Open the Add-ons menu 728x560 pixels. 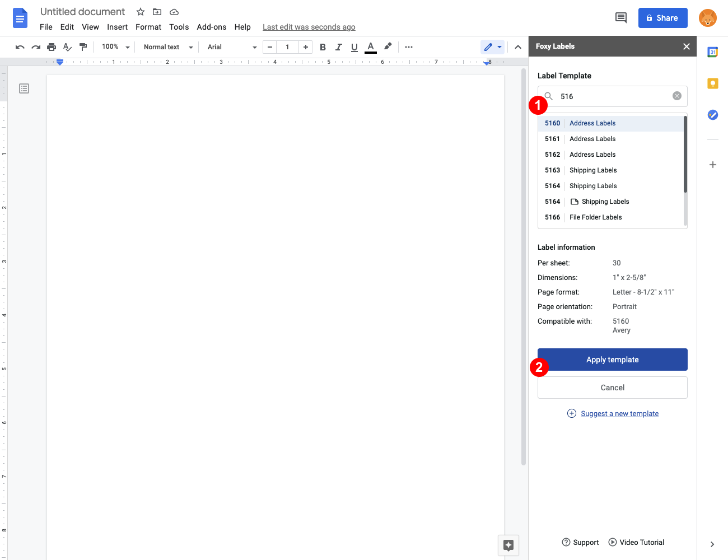click(x=212, y=26)
